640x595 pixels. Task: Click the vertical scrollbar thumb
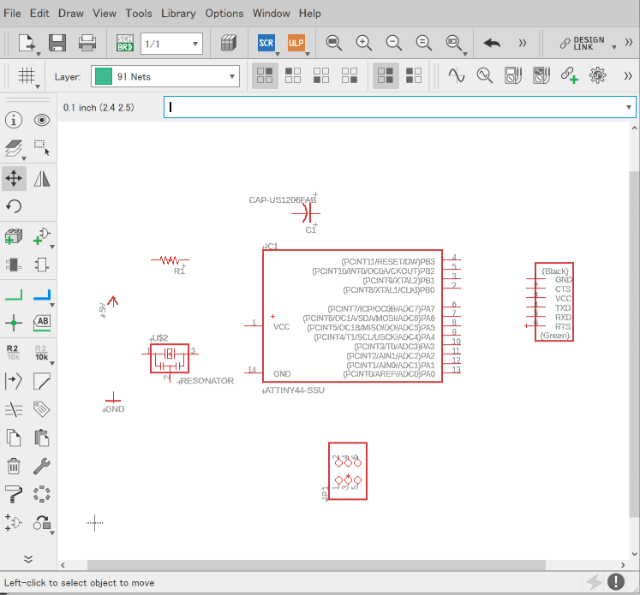(634, 344)
